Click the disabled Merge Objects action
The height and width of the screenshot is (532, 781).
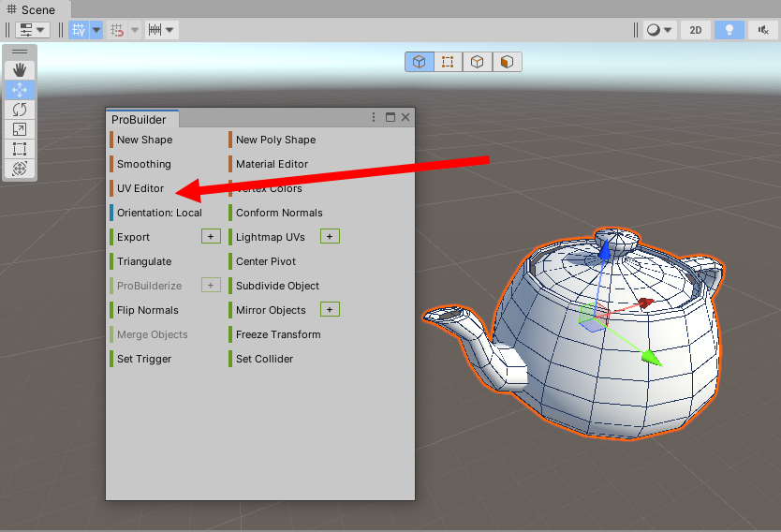coord(153,335)
